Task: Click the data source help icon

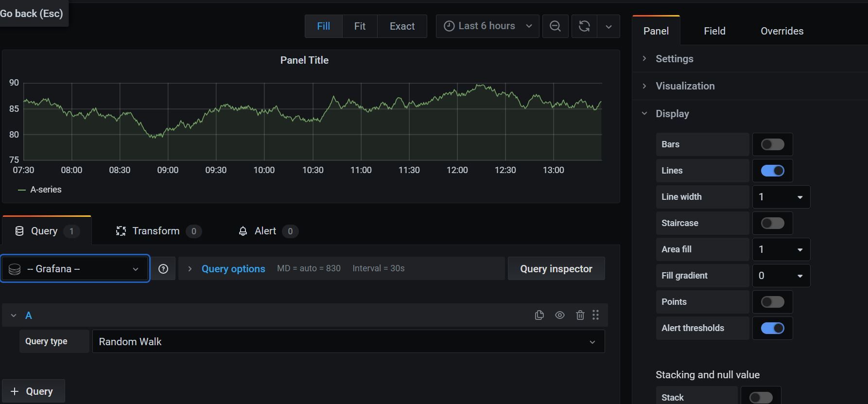Action: coord(163,269)
